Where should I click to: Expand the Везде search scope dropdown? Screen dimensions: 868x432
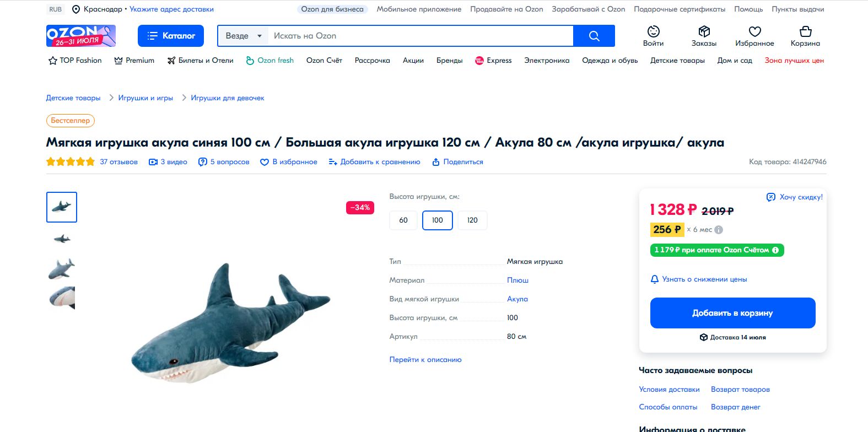[243, 36]
